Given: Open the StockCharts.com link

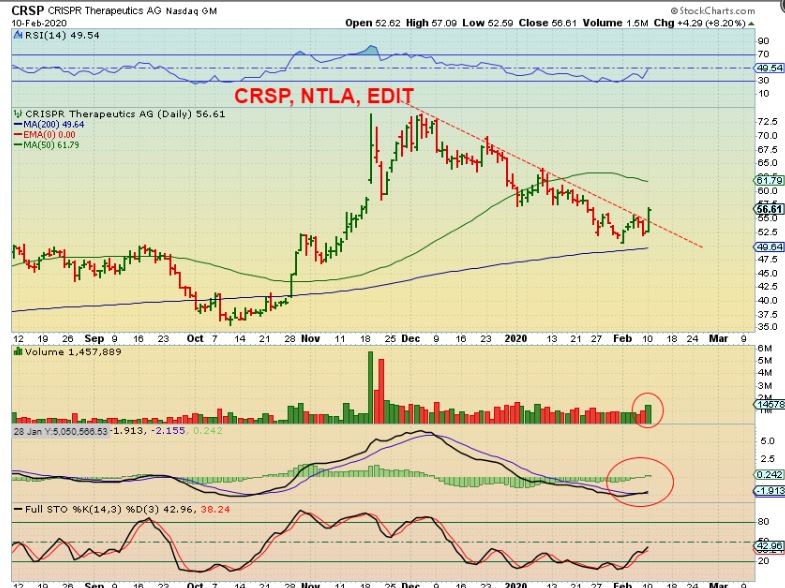Looking at the screenshot, I should click(712, 11).
